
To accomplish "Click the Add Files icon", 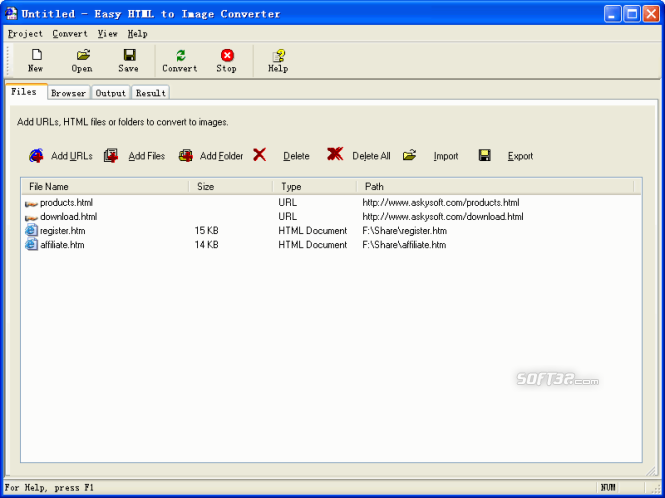I will (111, 156).
